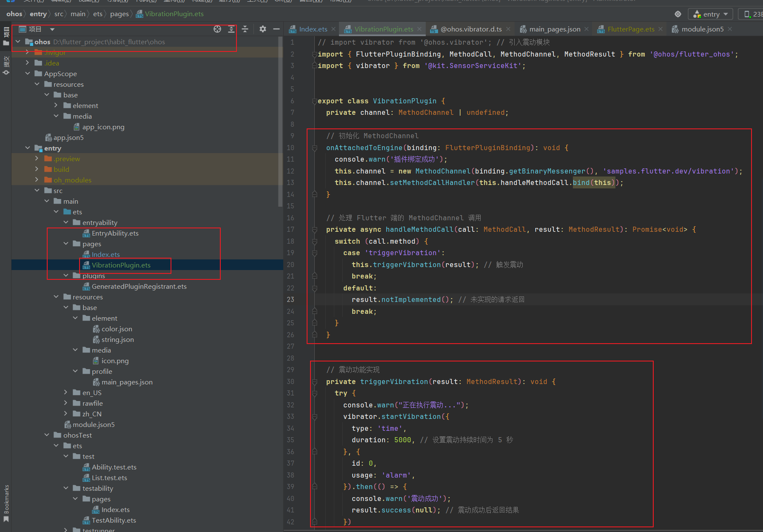
Task: Expand the zh_CN folder
Action: (66, 414)
